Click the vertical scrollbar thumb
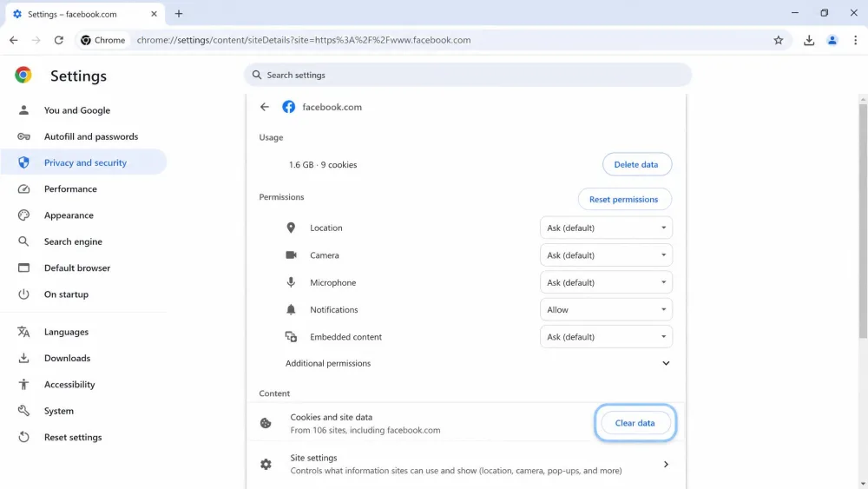The width and height of the screenshot is (868, 489). click(x=863, y=221)
